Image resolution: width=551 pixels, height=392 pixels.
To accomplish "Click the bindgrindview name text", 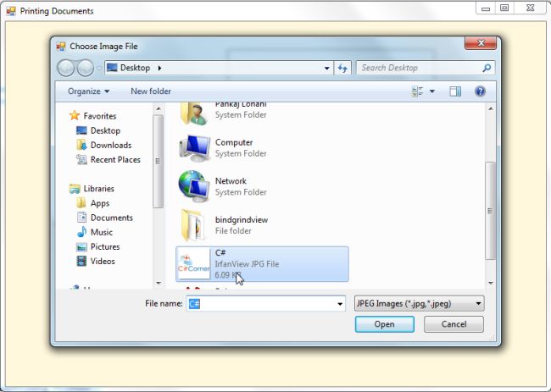I will 242,219.
